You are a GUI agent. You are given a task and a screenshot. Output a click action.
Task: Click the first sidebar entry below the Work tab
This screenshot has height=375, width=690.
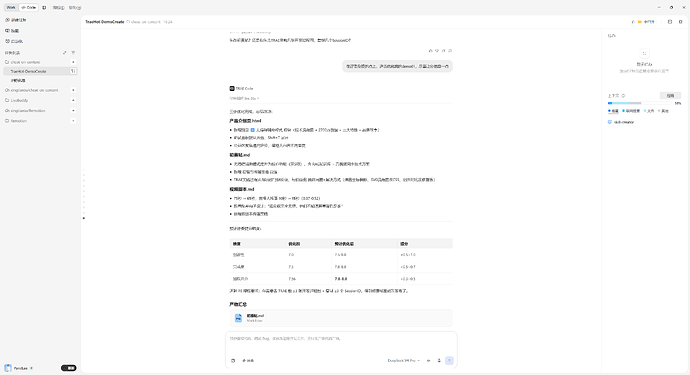click(15, 20)
